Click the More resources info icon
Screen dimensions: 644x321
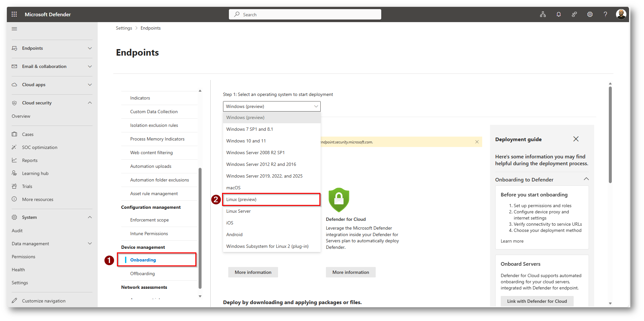14,199
